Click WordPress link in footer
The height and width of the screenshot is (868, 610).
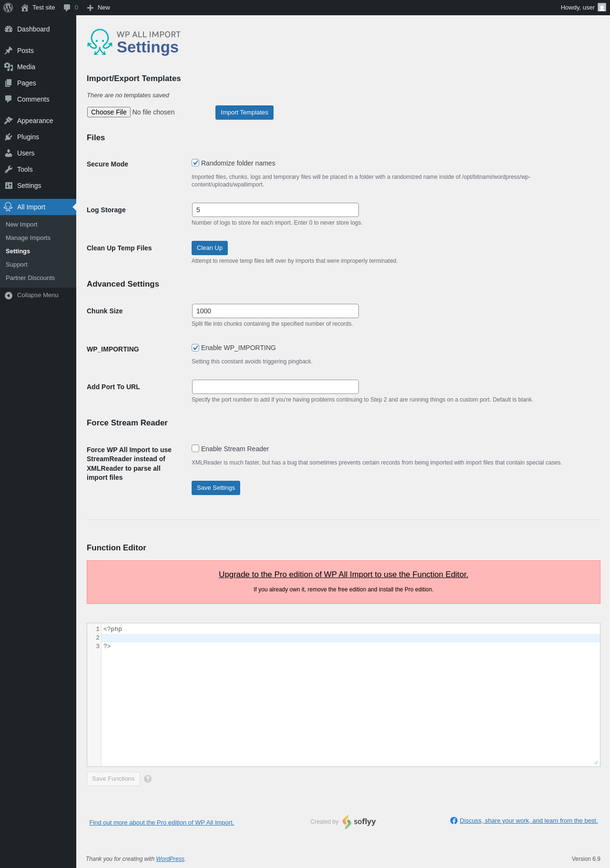tap(170, 859)
